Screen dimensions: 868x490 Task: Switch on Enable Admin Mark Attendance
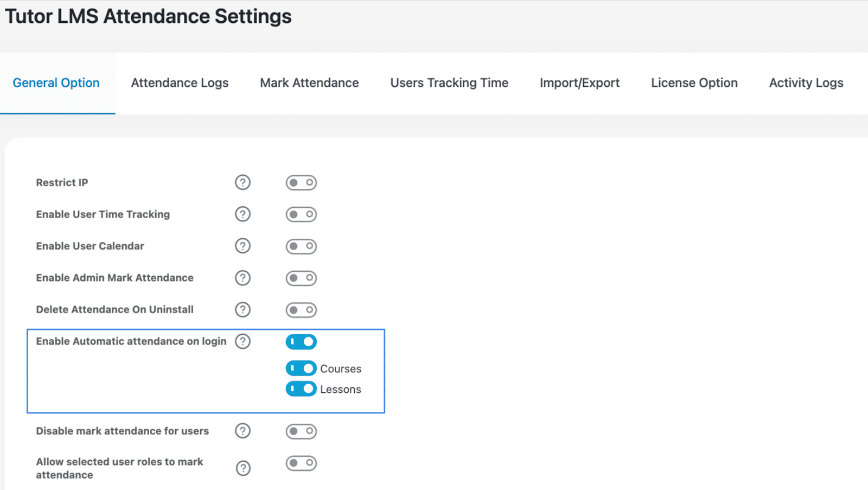point(301,278)
